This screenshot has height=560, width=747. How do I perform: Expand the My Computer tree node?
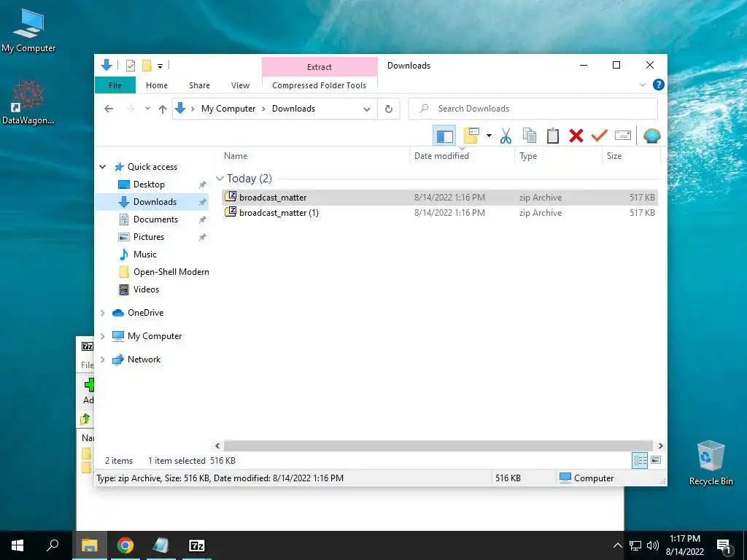point(102,336)
